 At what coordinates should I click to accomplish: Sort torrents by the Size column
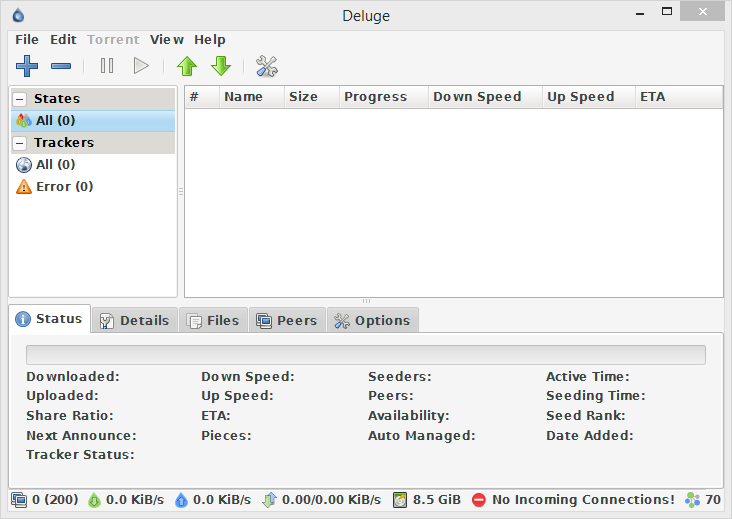coord(312,97)
